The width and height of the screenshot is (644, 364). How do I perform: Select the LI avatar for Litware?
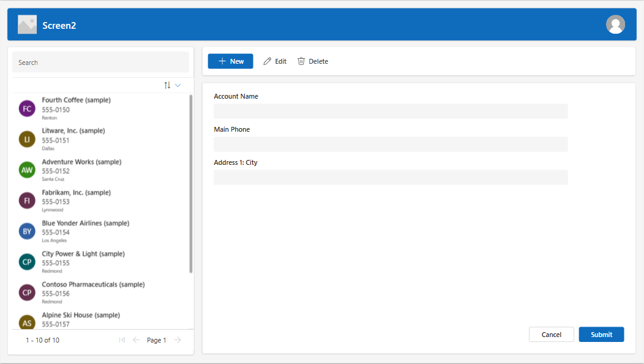coord(27,139)
